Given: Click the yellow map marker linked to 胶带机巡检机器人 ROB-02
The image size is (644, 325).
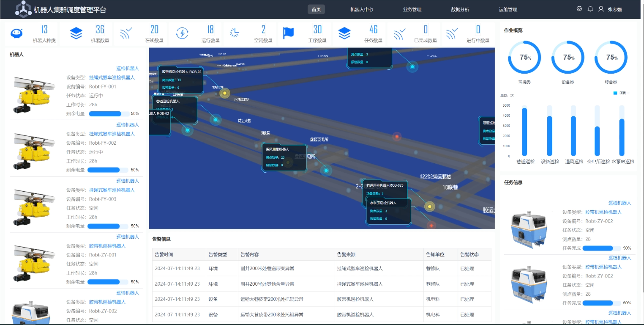Looking at the screenshot, I should pos(225,93).
